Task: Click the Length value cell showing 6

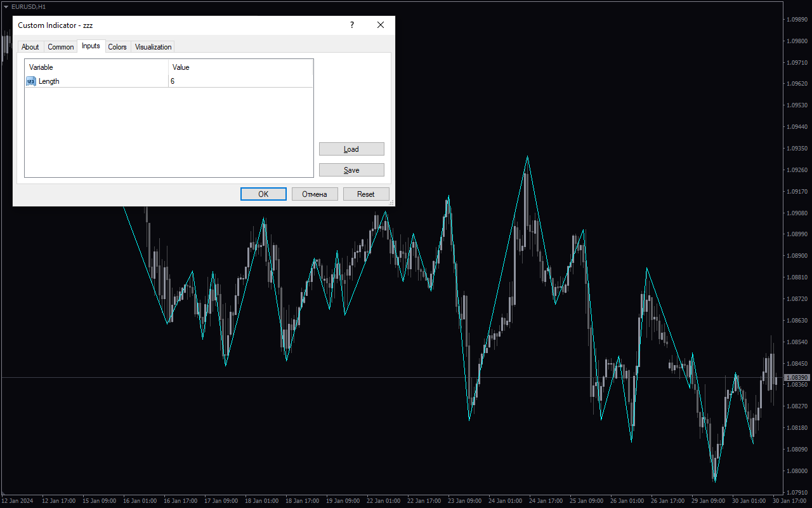Action: pyautogui.click(x=240, y=81)
